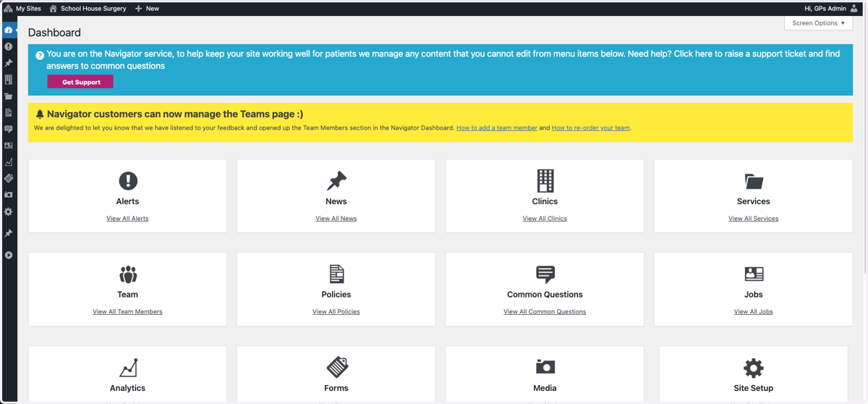Click the Jobs card title
Image resolution: width=868 pixels, height=404 pixels.
[754, 295]
